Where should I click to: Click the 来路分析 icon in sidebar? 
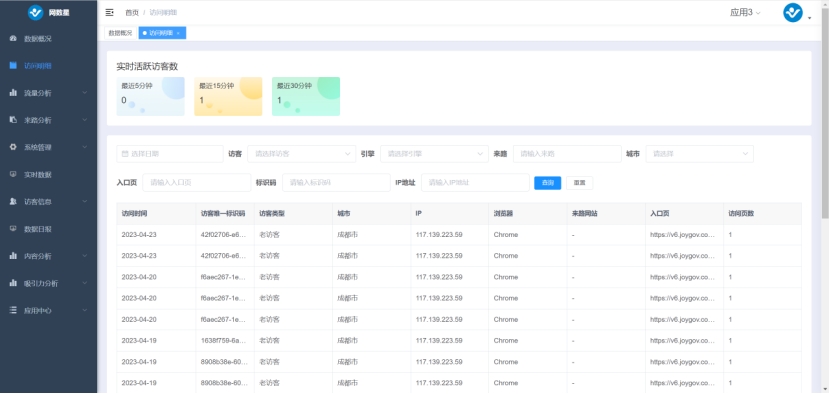click(13, 120)
